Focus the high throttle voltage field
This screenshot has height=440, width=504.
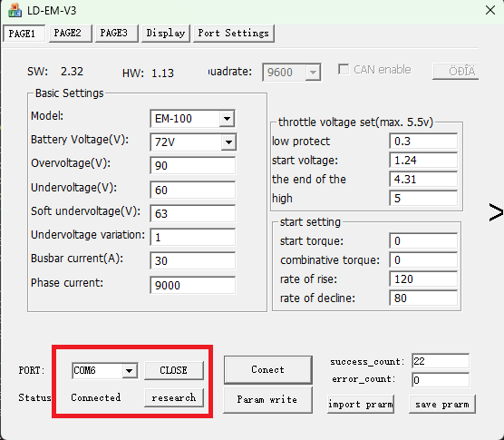point(423,198)
